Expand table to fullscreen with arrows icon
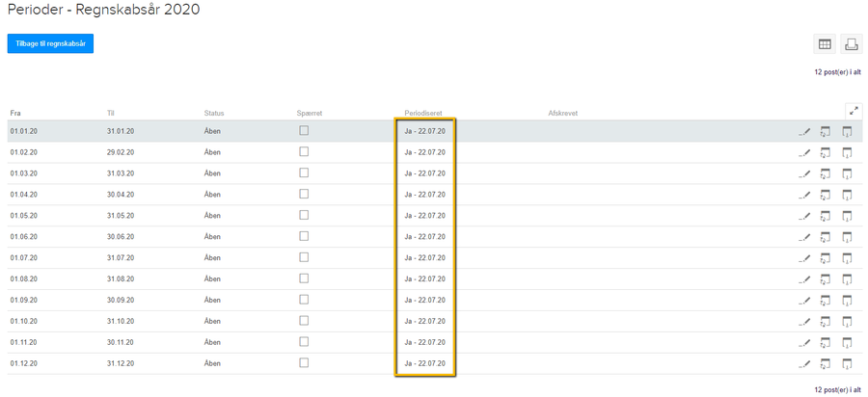Viewport: 868px width, 397px height. tap(854, 111)
